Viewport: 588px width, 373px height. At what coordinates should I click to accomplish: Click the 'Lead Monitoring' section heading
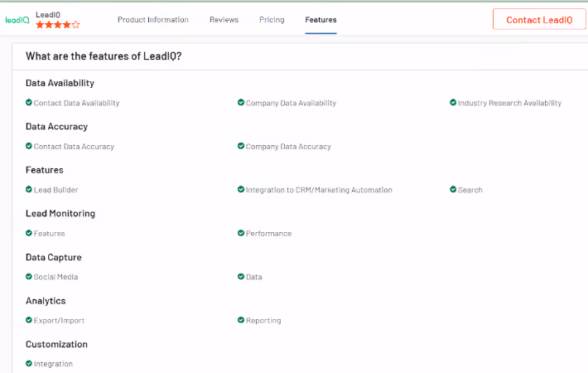[x=60, y=214]
